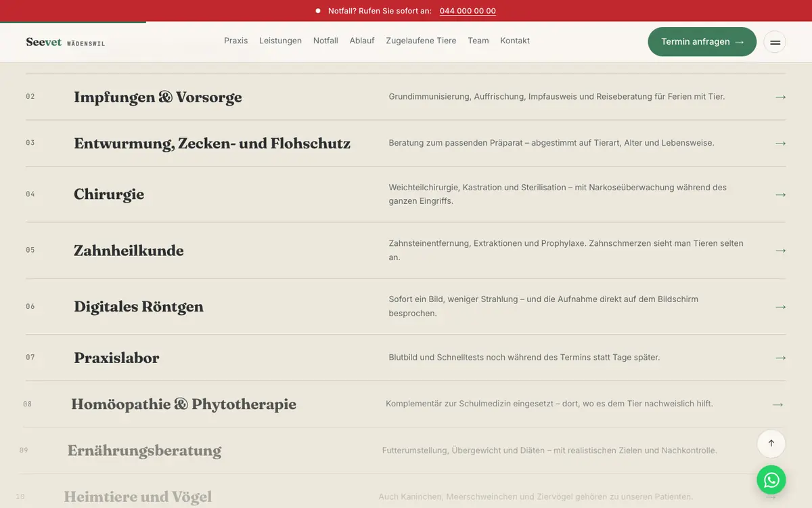812x508 pixels.
Task: Click arrow in Chirurgie row
Action: coord(780,194)
